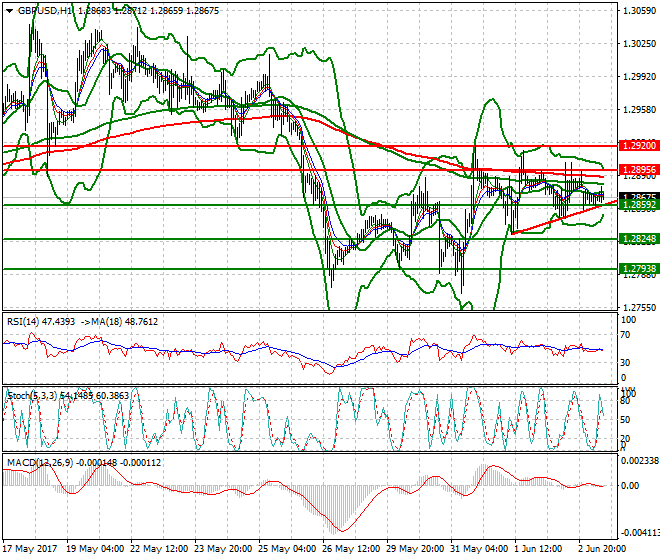The width and height of the screenshot is (660, 560).
Task: Click the MACD scale value 0.002338
Action: click(640, 461)
